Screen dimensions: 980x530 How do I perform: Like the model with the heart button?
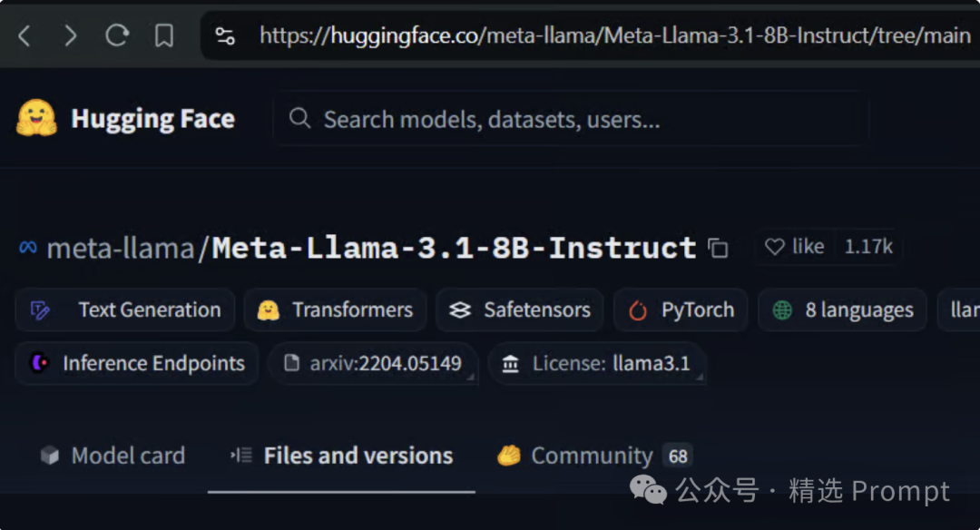pos(794,246)
